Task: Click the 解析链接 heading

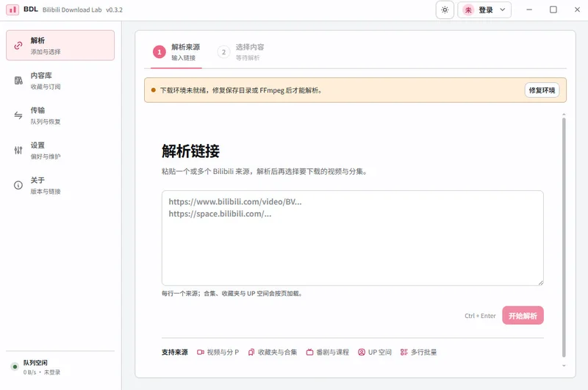Action: tap(190, 151)
